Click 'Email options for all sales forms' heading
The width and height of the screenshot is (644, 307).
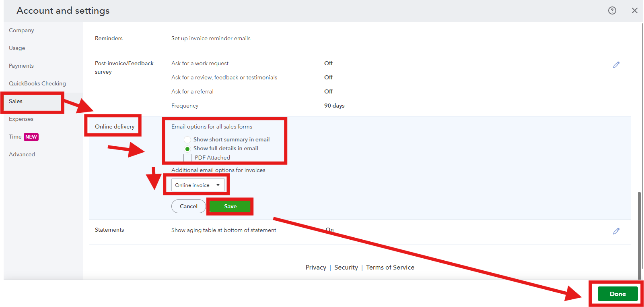coord(212,127)
